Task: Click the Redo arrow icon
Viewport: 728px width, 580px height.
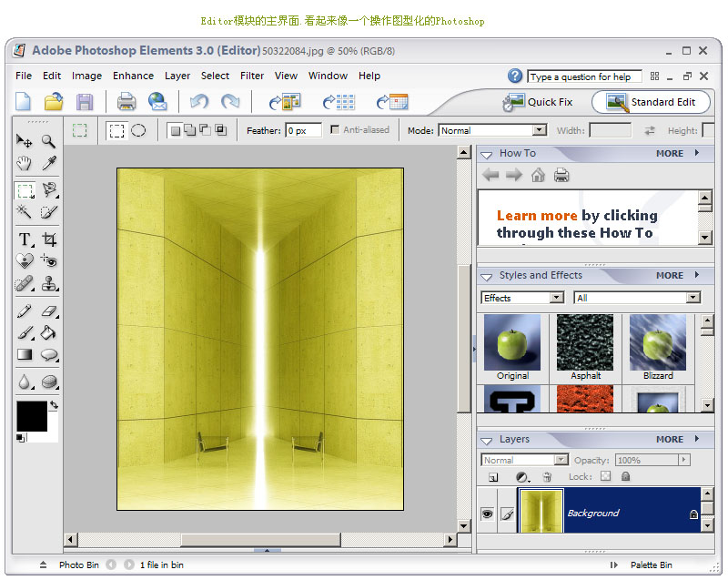Action: coord(230,101)
